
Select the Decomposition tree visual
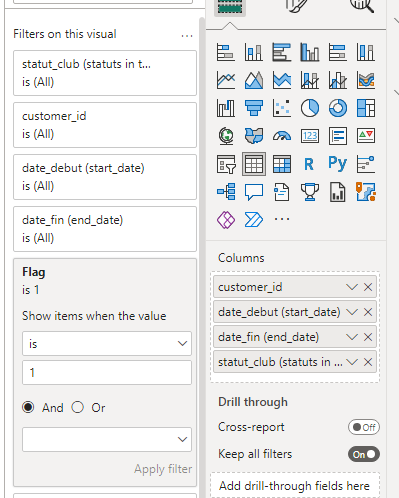(226, 192)
